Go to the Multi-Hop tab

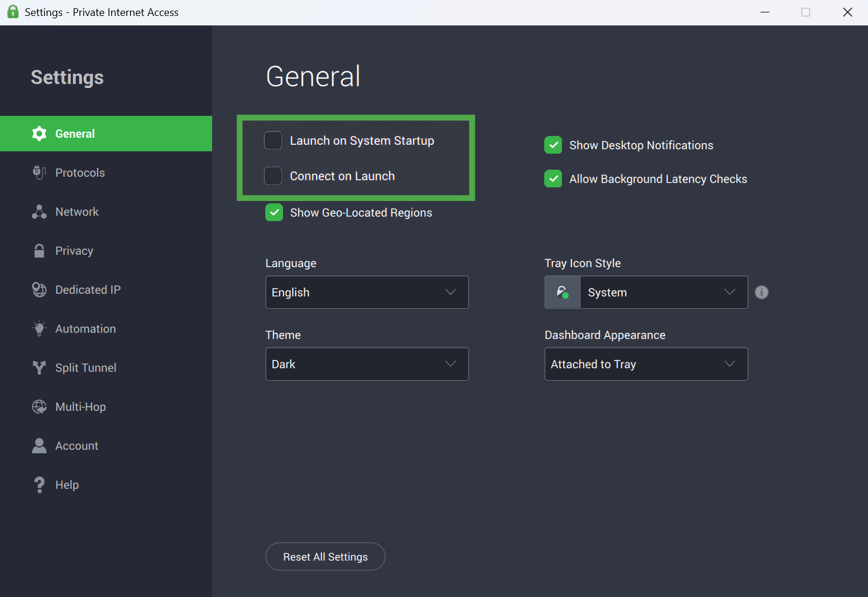click(106, 407)
